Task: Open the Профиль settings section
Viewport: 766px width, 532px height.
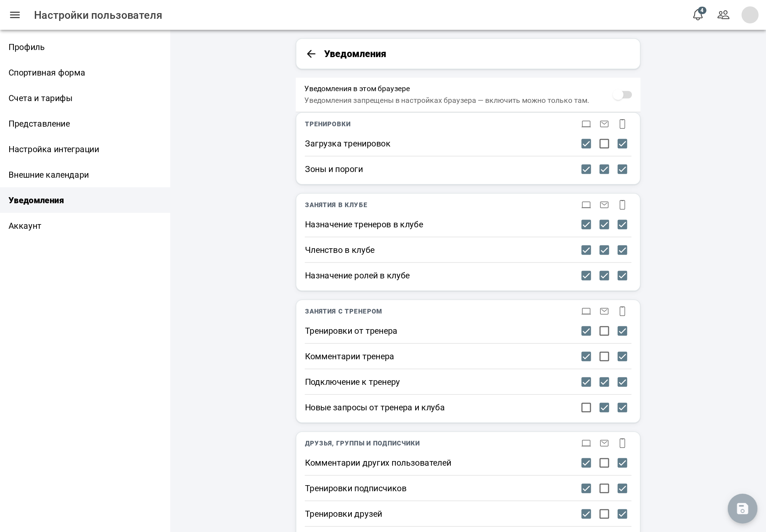Action: click(x=85, y=47)
